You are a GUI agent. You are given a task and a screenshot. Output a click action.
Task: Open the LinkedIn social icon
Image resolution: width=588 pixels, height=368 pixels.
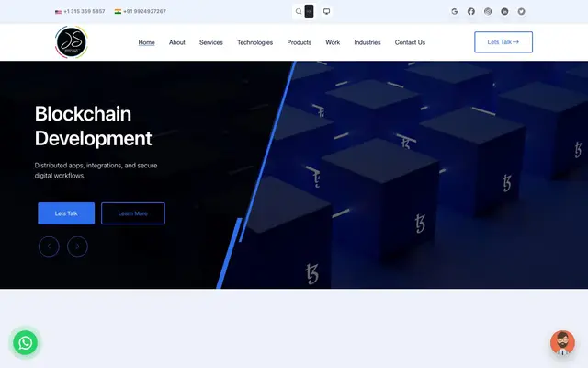click(x=504, y=12)
